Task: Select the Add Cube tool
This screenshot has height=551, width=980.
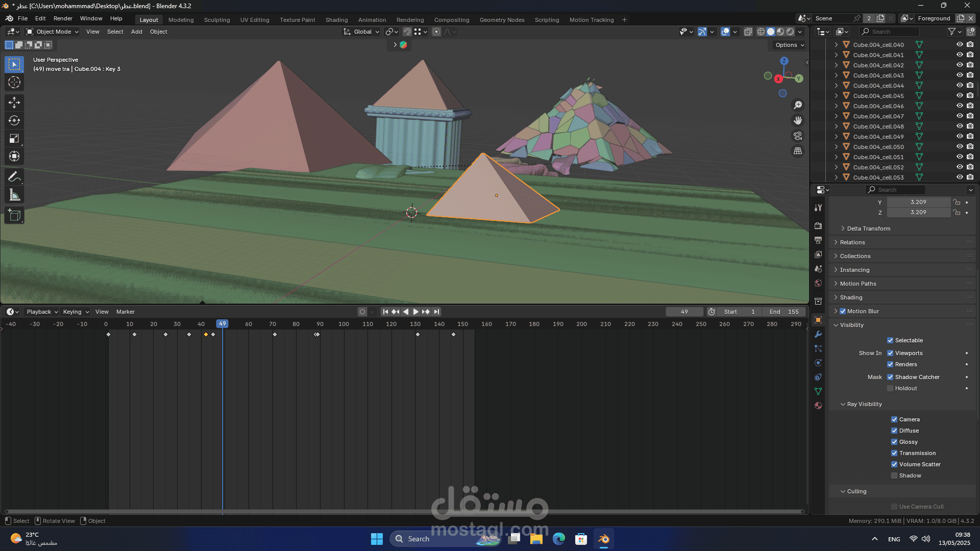Action: point(14,215)
